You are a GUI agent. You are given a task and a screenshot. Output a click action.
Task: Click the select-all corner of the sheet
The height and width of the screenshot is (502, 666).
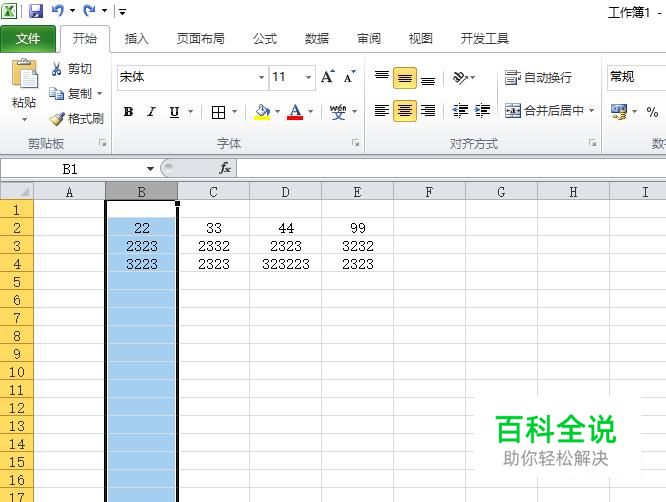[17, 192]
